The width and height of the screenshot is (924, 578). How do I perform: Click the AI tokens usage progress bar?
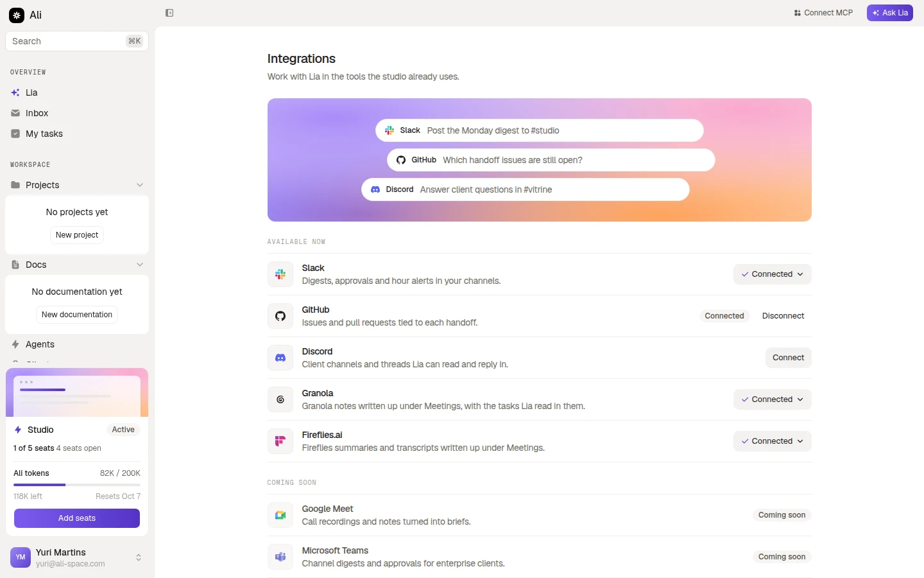tap(77, 485)
